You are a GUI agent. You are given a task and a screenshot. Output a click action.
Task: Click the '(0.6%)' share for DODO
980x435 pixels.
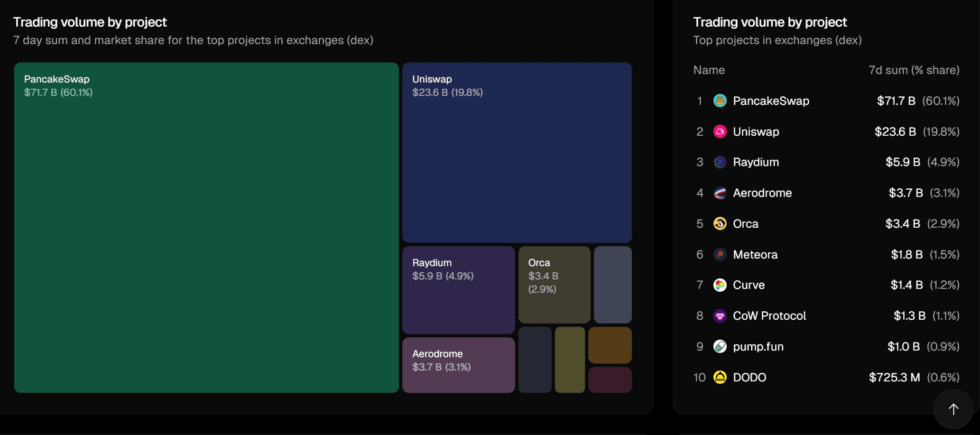point(943,377)
